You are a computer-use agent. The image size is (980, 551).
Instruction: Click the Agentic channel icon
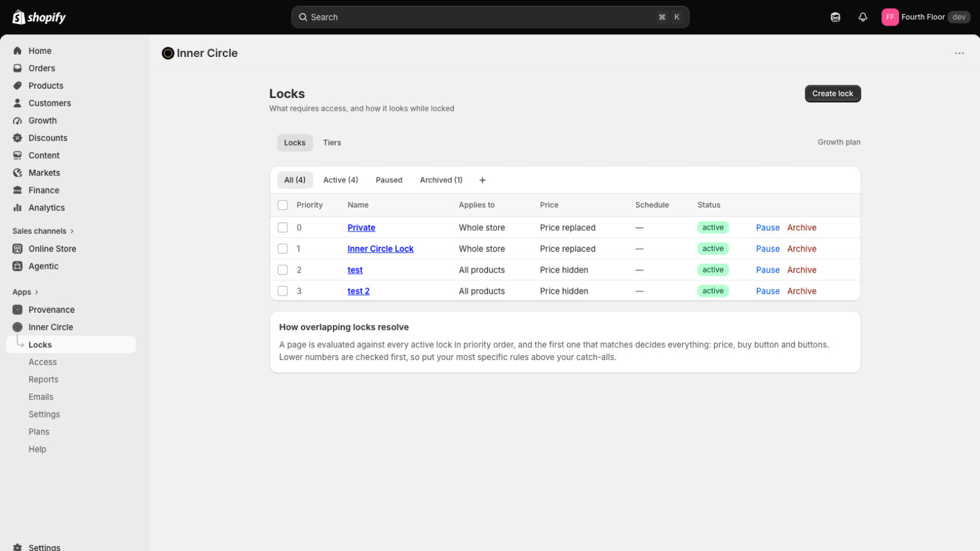(x=18, y=266)
